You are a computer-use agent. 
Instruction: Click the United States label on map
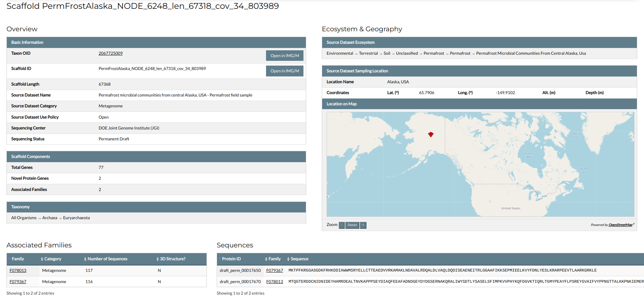point(510,208)
